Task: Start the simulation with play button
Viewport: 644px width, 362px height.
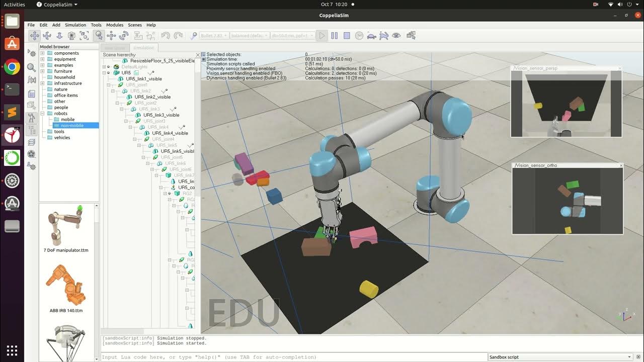Action: pyautogui.click(x=322, y=36)
